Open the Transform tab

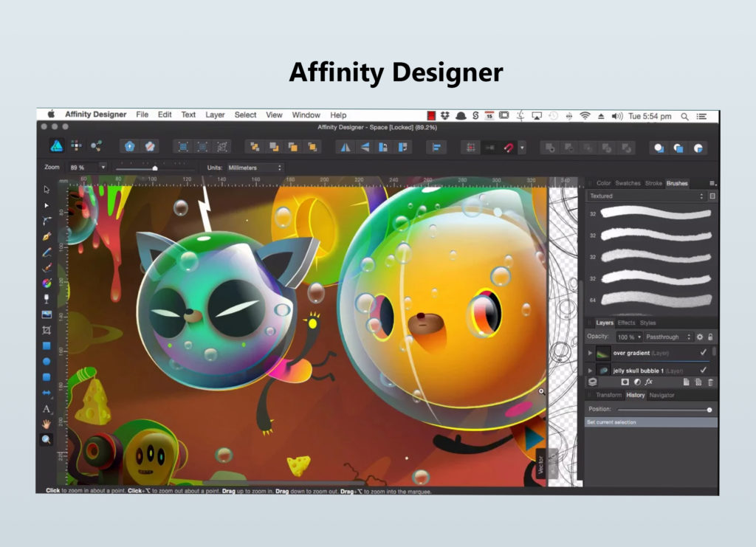[608, 395]
